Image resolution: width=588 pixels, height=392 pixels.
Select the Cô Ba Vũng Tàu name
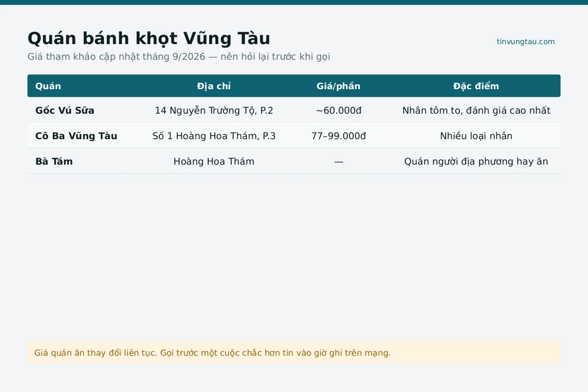pos(76,136)
